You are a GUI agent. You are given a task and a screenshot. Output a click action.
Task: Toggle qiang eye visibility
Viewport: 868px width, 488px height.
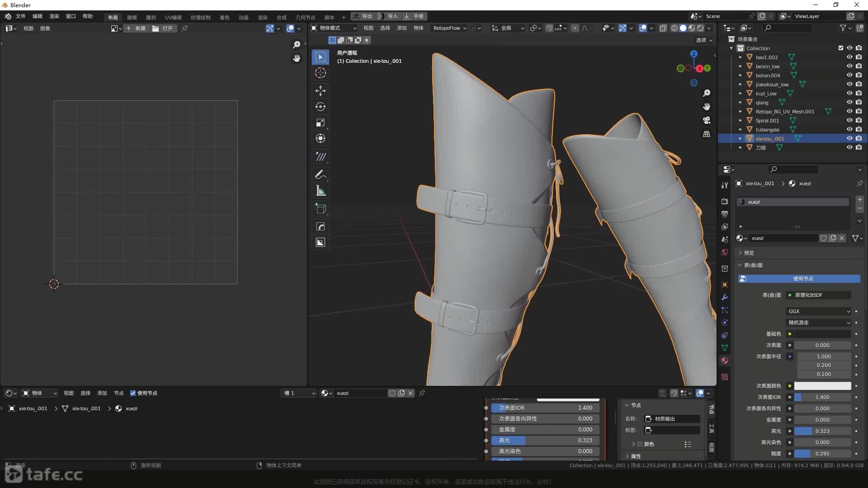(x=849, y=103)
